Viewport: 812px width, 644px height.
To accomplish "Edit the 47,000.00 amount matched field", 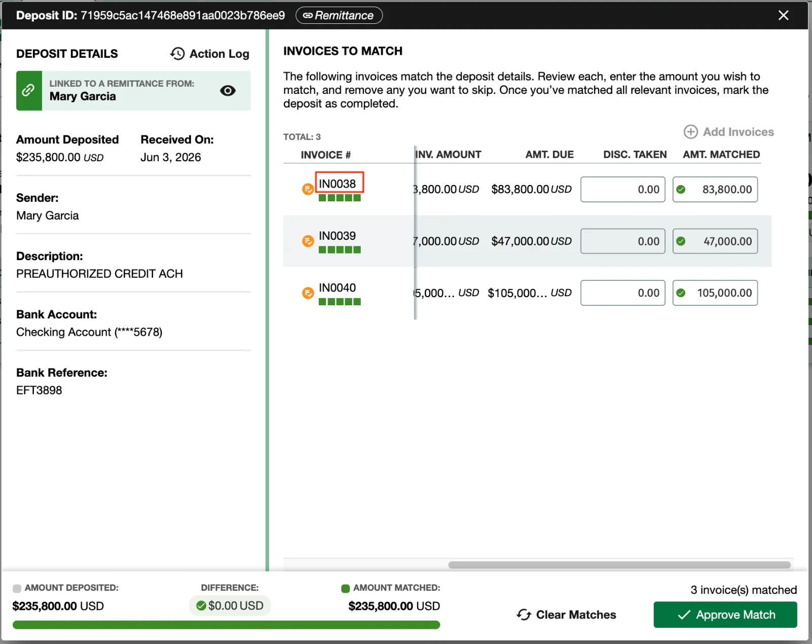I will point(715,241).
